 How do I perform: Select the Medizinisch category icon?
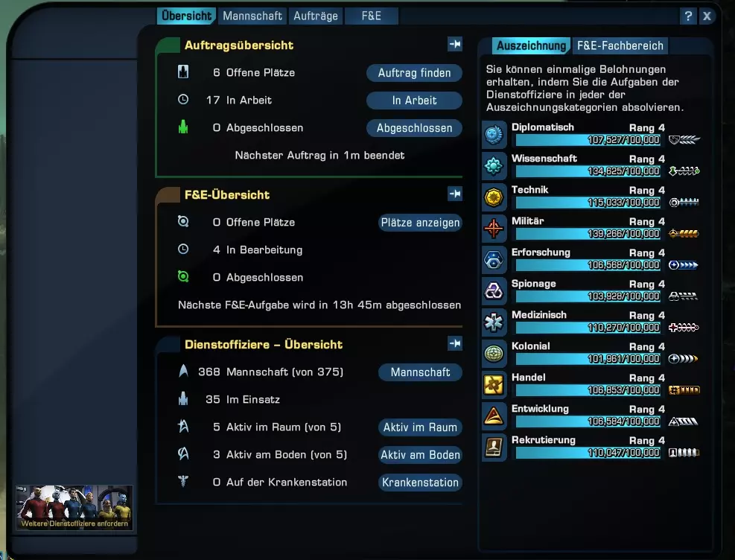494,322
